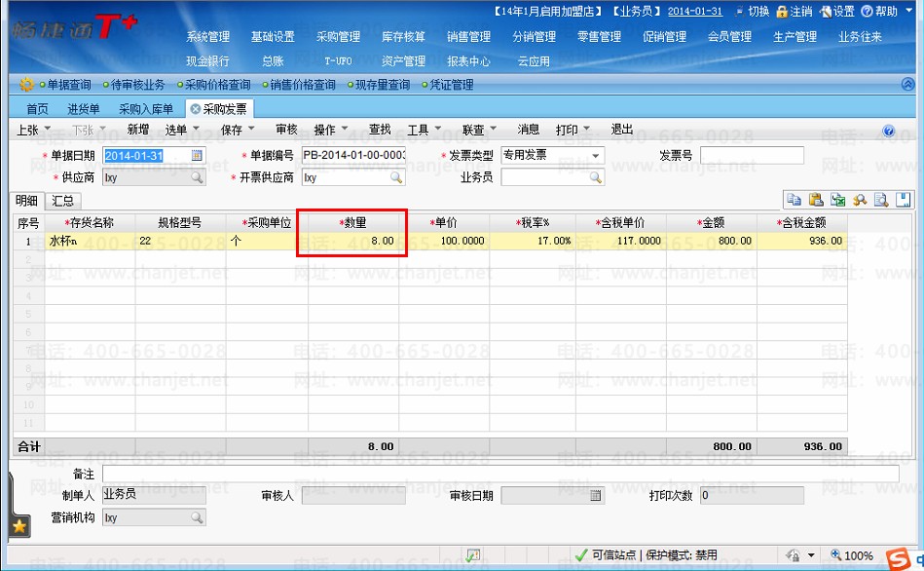
Task: Click the document search magnifier icon
Action: tap(881, 200)
